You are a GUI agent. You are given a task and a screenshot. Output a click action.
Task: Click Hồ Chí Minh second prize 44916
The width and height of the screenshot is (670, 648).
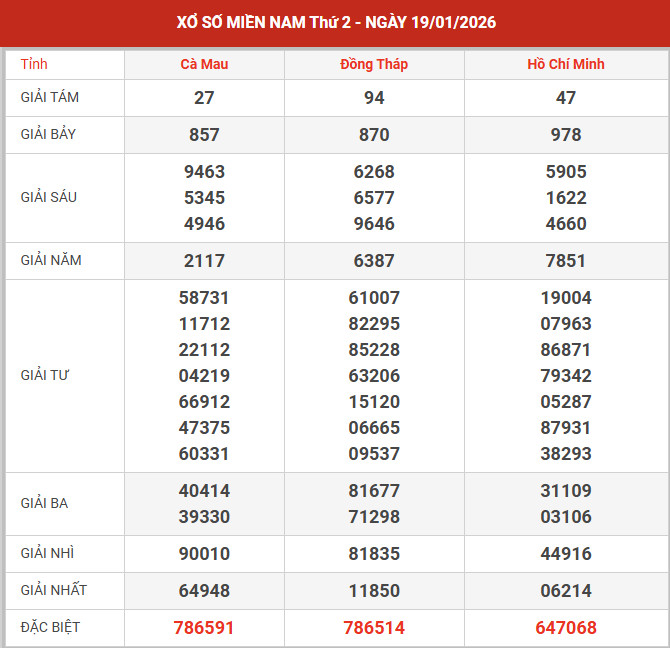coord(566,553)
